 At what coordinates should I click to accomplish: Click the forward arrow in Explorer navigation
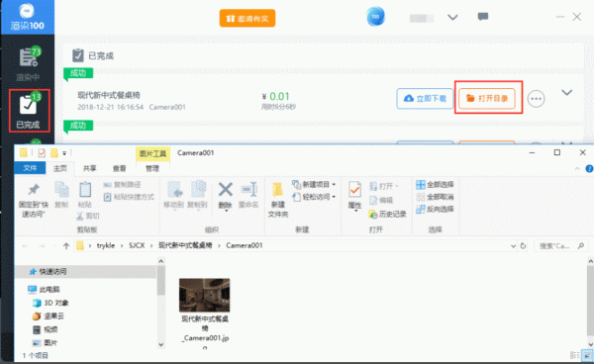(42, 246)
